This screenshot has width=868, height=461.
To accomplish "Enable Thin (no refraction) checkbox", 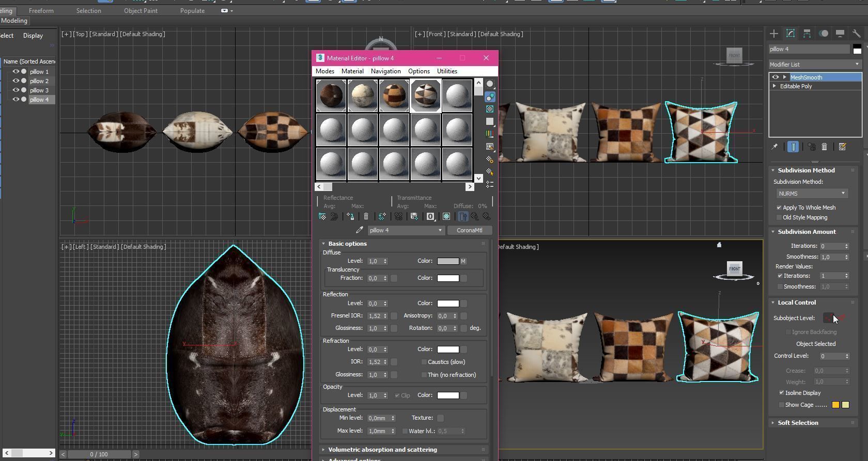I will [424, 375].
